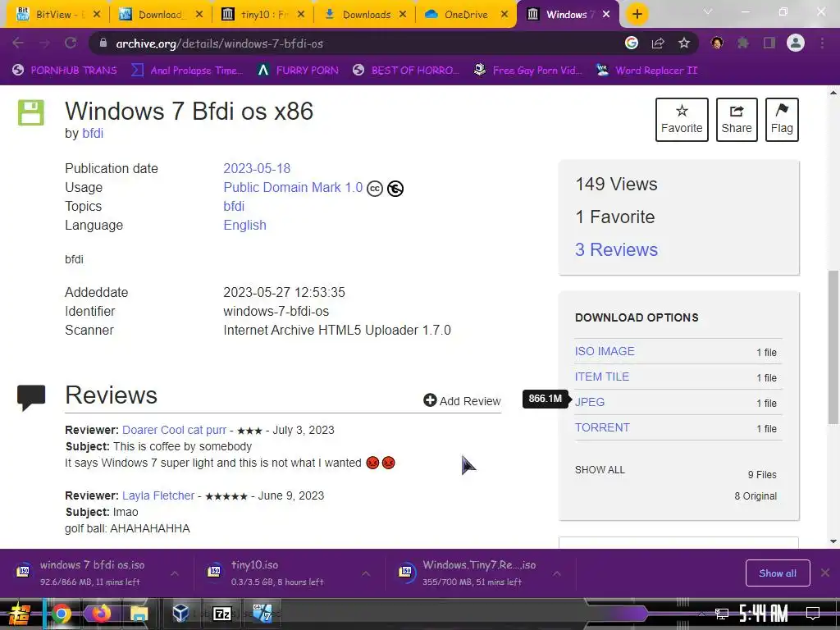This screenshot has height=630, width=840.
Task: Open the 2023-05-18 publication date link
Action: [257, 169]
